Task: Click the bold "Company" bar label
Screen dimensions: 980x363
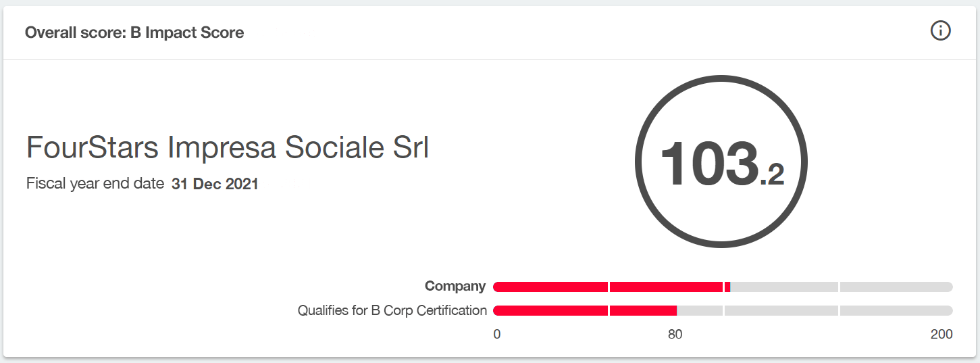Action: coord(455,286)
